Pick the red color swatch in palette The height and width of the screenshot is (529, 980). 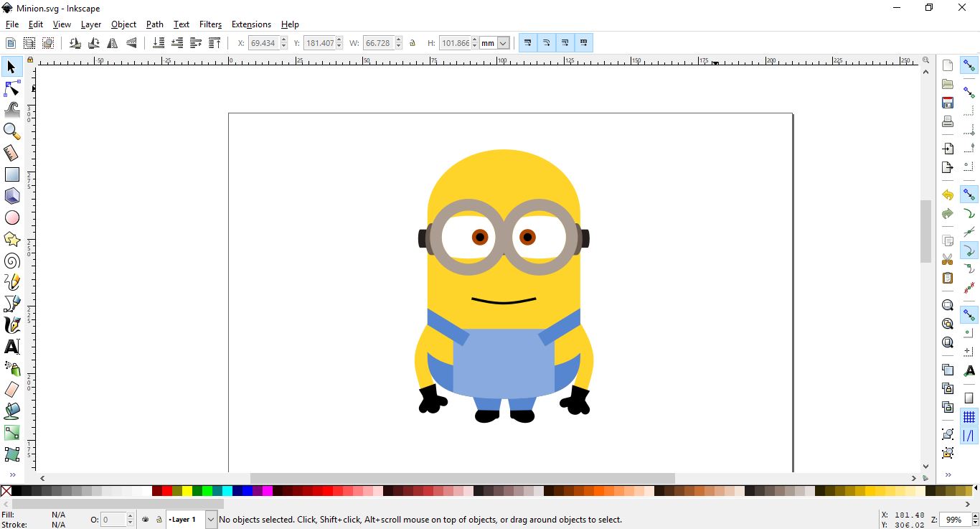(x=167, y=491)
